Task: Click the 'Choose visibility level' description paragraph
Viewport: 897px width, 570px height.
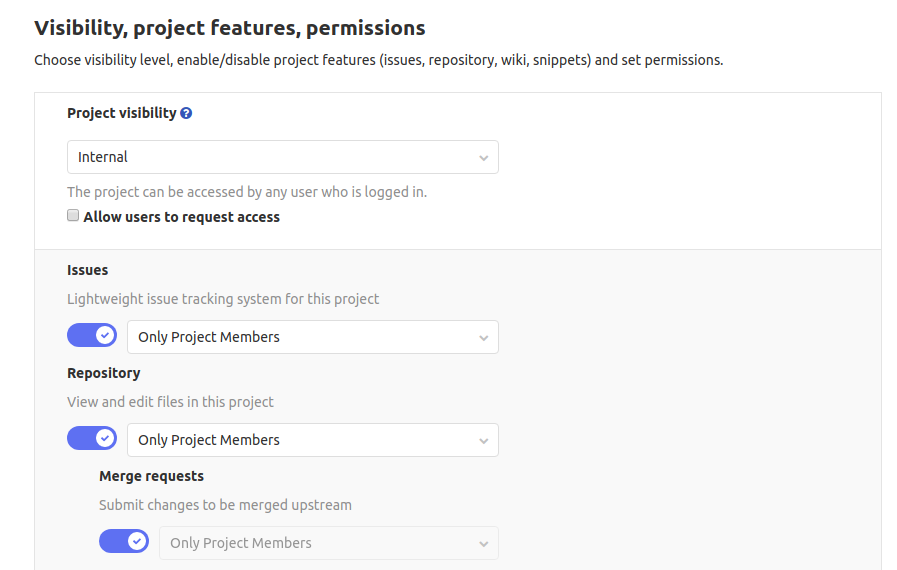Action: tap(378, 60)
